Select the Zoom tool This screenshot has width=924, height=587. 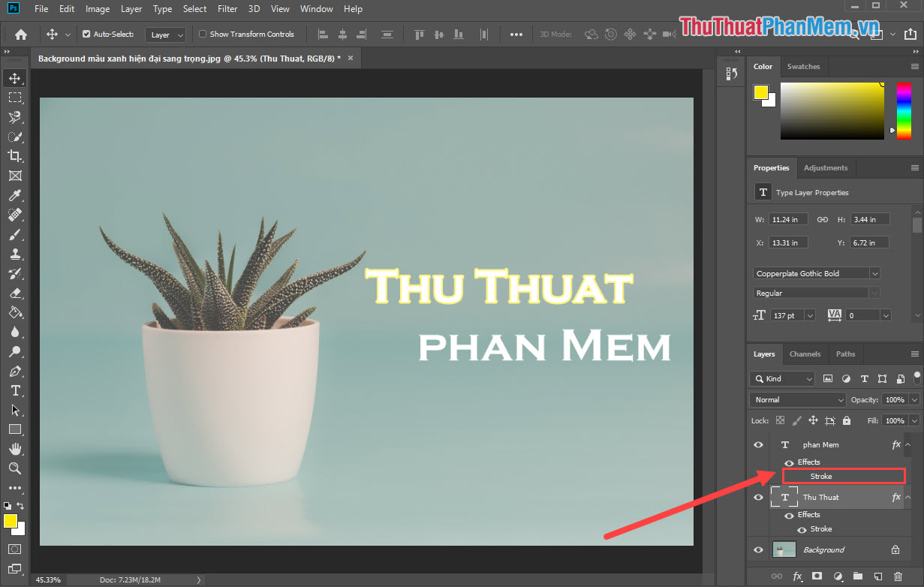[15, 468]
